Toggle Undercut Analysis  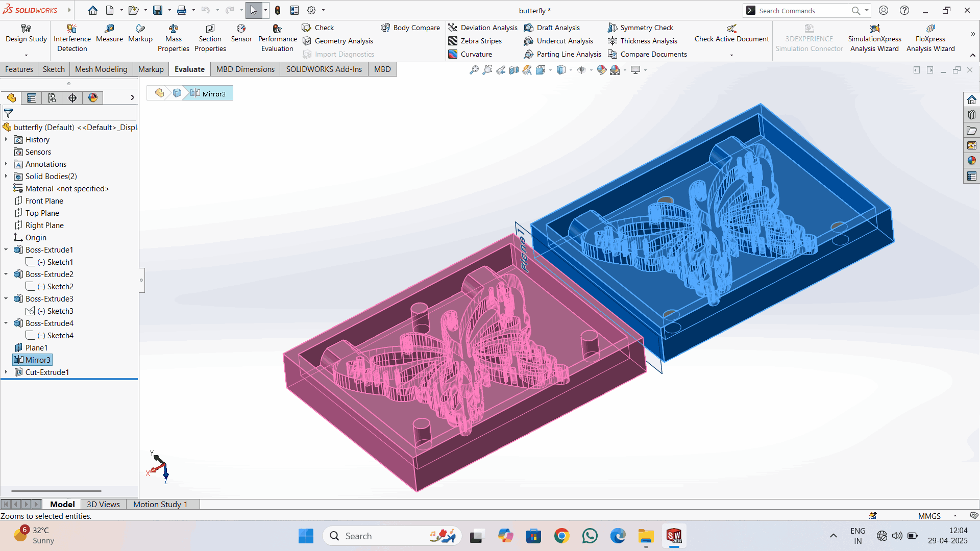558,41
